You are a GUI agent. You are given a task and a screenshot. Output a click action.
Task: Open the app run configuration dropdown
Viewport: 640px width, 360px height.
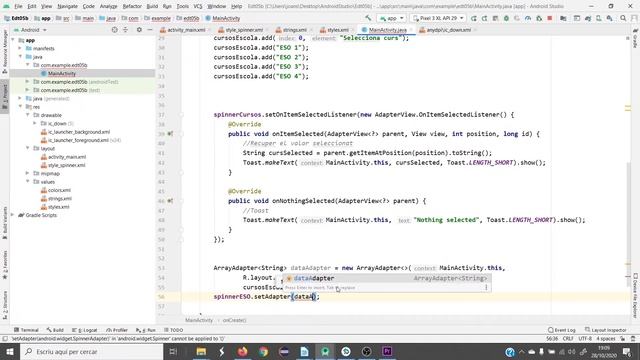click(391, 18)
